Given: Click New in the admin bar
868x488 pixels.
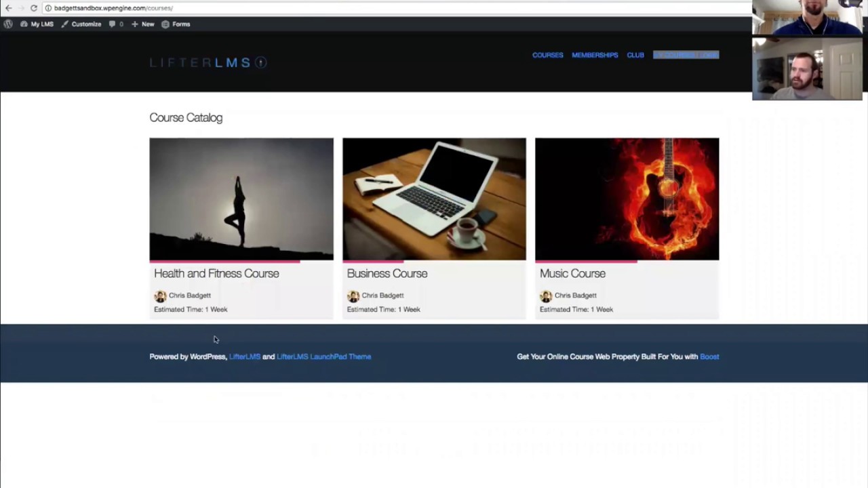Looking at the screenshot, I should tap(143, 24).
